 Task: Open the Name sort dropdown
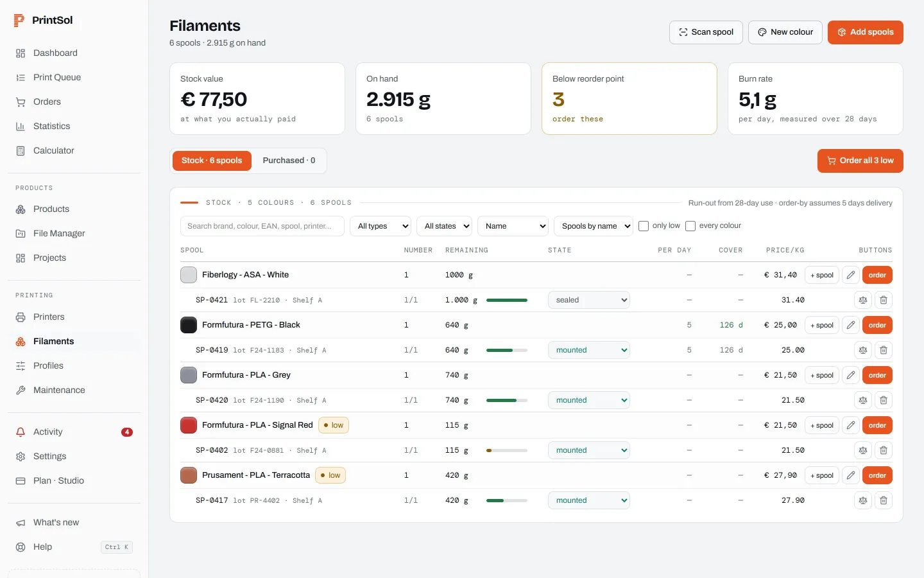coord(513,226)
